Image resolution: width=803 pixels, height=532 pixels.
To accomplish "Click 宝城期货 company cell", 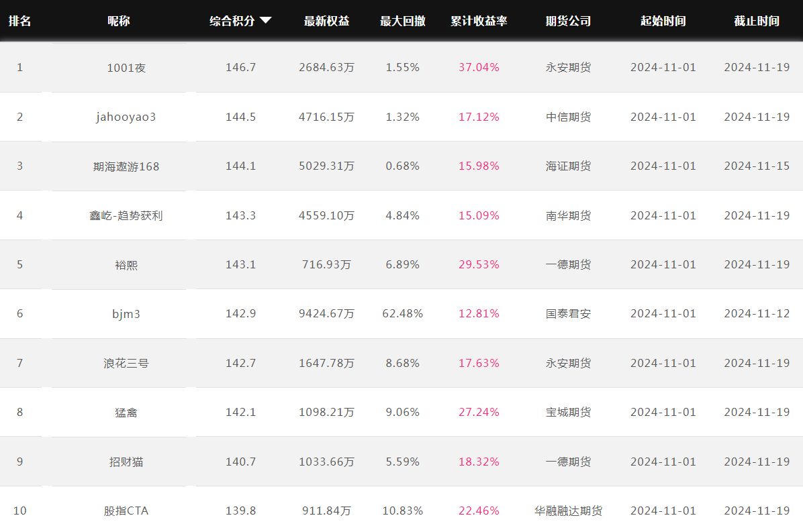I will (569, 413).
